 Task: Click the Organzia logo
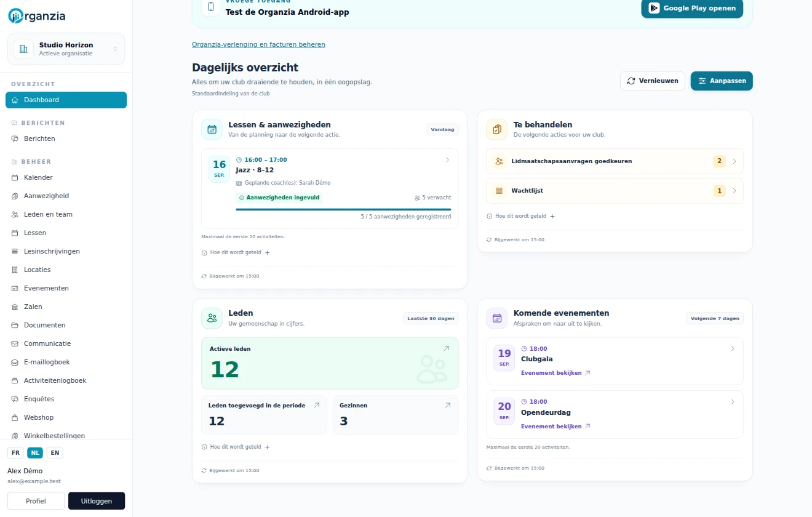37,17
